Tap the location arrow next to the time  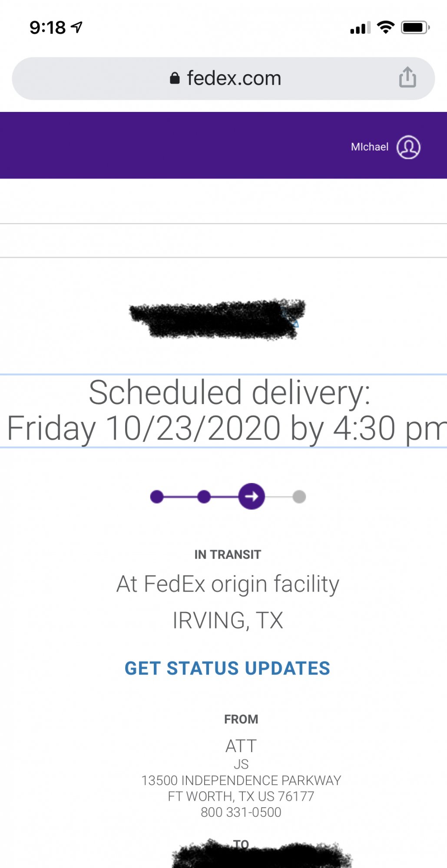point(77,27)
